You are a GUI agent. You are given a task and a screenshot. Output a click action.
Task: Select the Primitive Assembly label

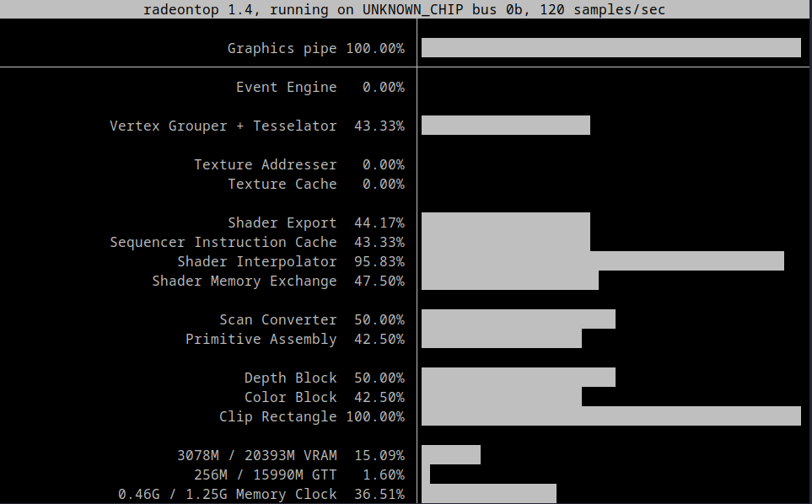click(x=261, y=339)
